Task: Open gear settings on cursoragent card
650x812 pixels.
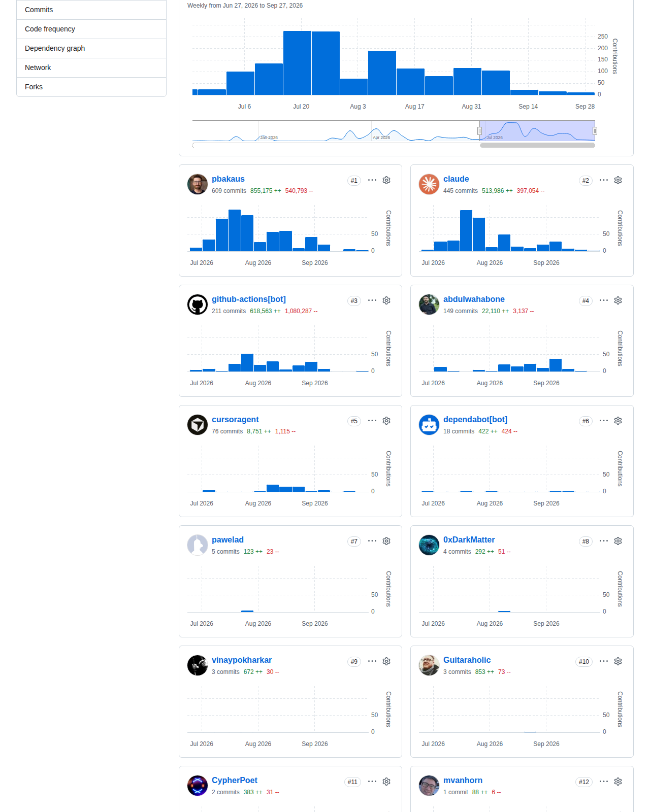Action: 386,421
